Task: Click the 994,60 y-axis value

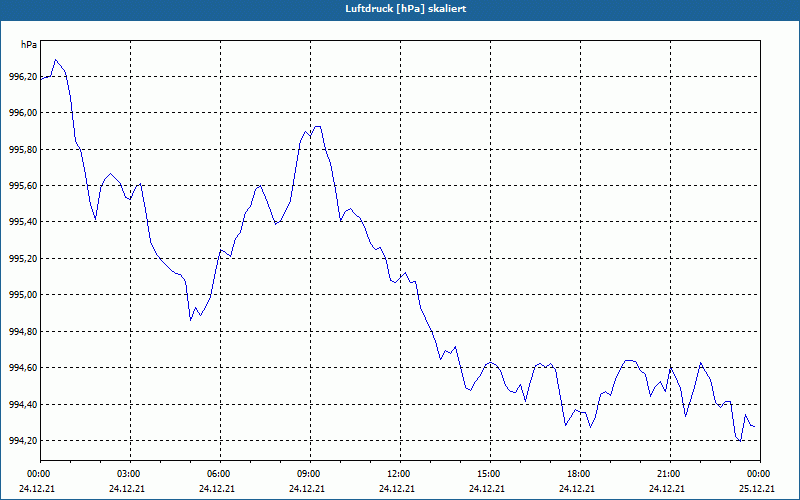Action: (x=23, y=368)
